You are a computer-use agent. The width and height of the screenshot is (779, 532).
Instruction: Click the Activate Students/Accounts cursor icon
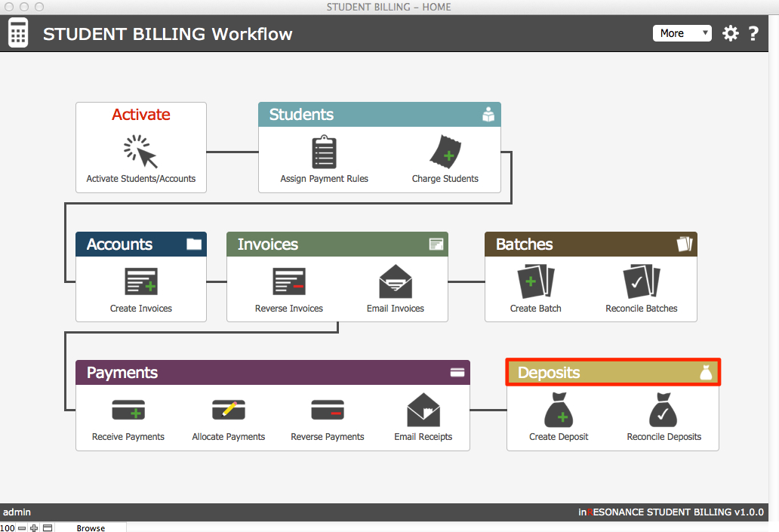[x=140, y=152]
